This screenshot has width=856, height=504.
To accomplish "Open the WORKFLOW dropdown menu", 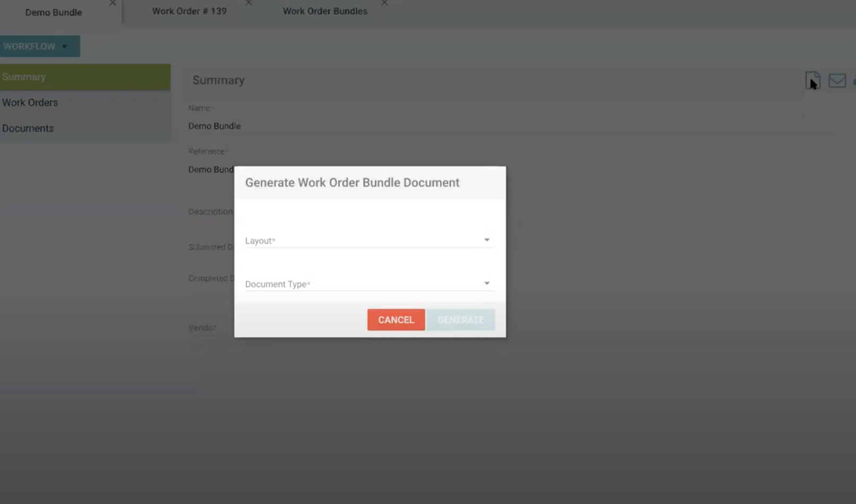I will point(40,47).
